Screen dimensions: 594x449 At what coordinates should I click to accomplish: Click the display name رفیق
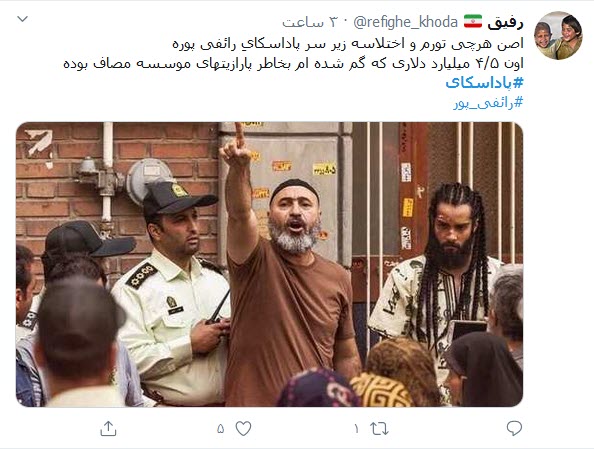[505, 23]
